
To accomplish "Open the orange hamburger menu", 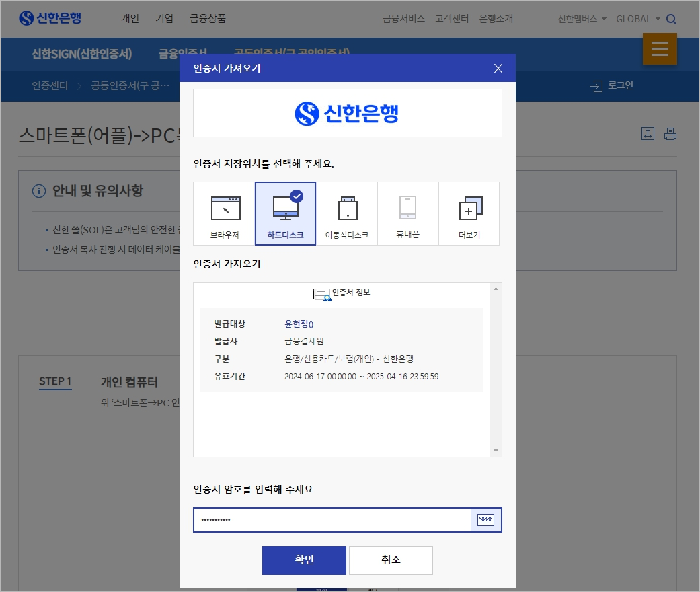I will click(660, 48).
